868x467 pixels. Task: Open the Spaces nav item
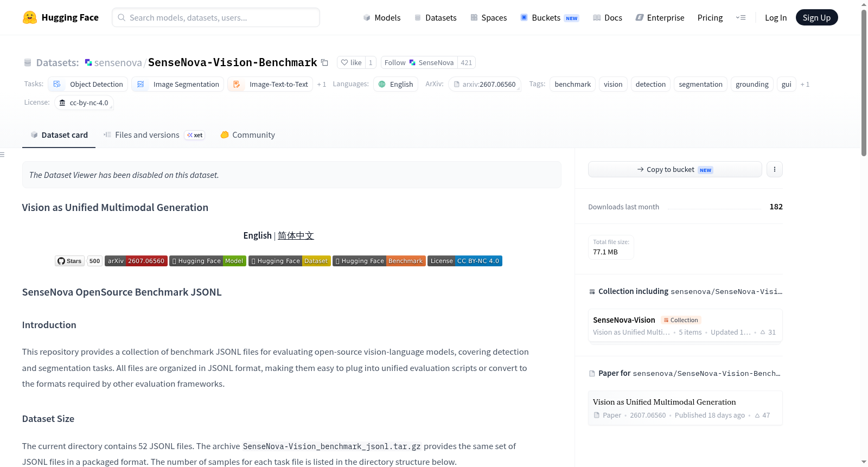[x=488, y=17]
